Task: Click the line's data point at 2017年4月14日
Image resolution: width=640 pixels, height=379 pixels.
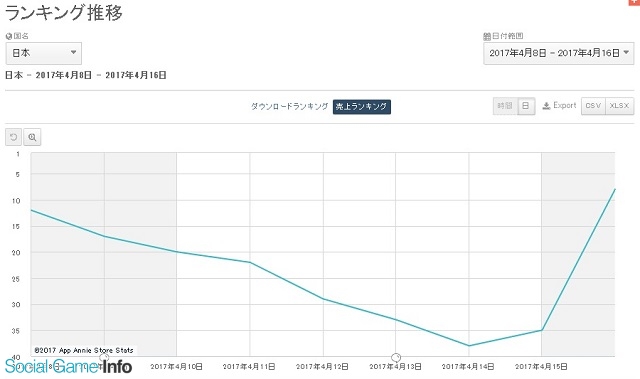Action: [469, 346]
